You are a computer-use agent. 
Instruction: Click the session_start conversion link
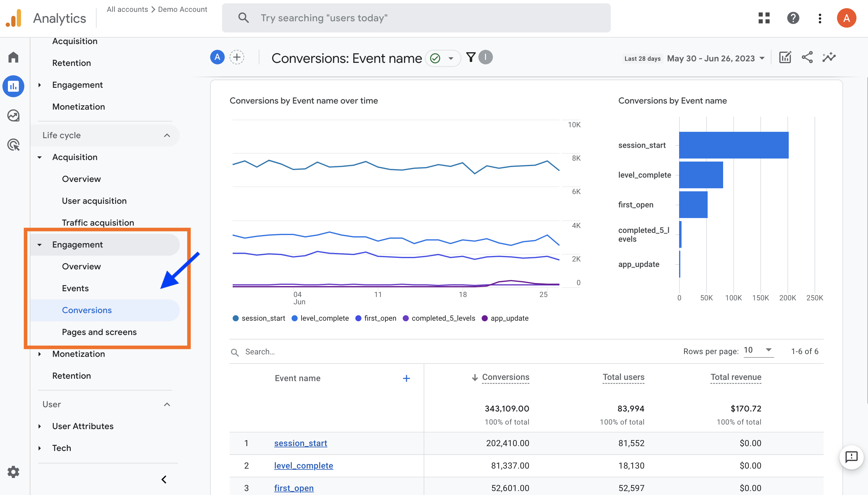[x=300, y=442]
